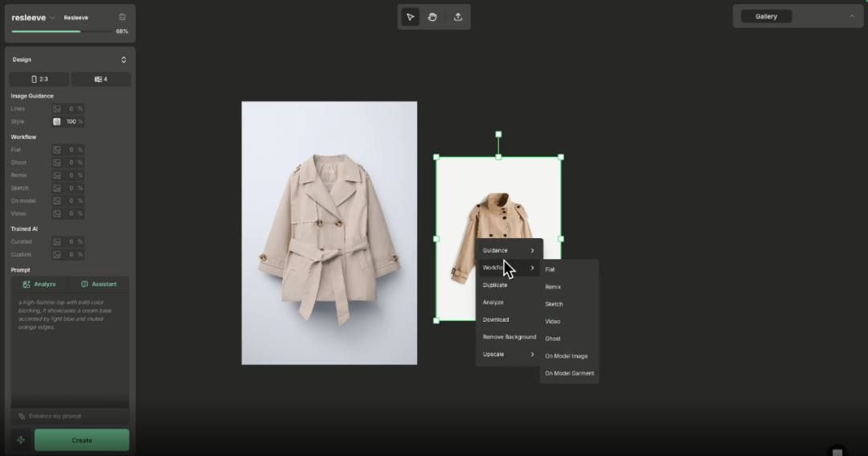Expand the Design panel selector
The height and width of the screenshot is (456, 868).
pyautogui.click(x=124, y=60)
